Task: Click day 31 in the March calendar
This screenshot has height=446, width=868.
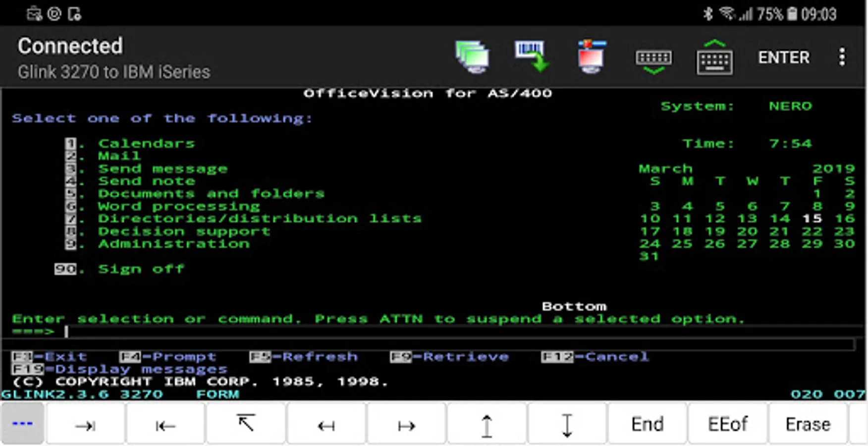Action: [650, 256]
